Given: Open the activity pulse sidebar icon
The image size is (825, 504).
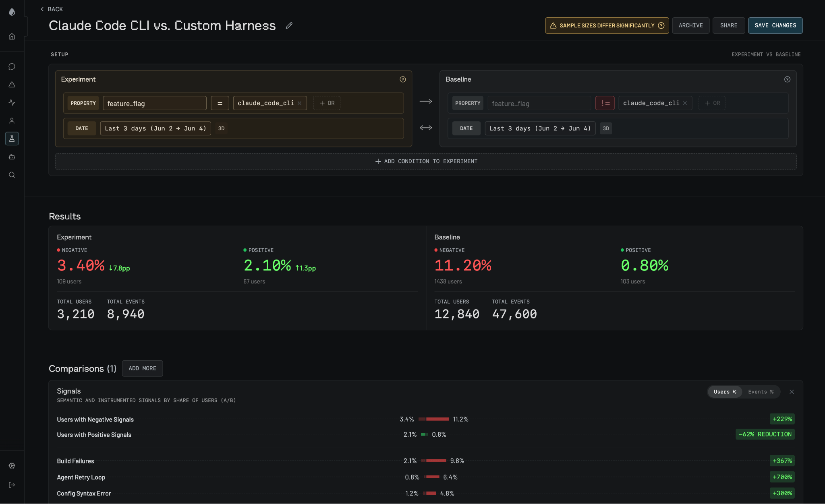Looking at the screenshot, I should (x=12, y=103).
